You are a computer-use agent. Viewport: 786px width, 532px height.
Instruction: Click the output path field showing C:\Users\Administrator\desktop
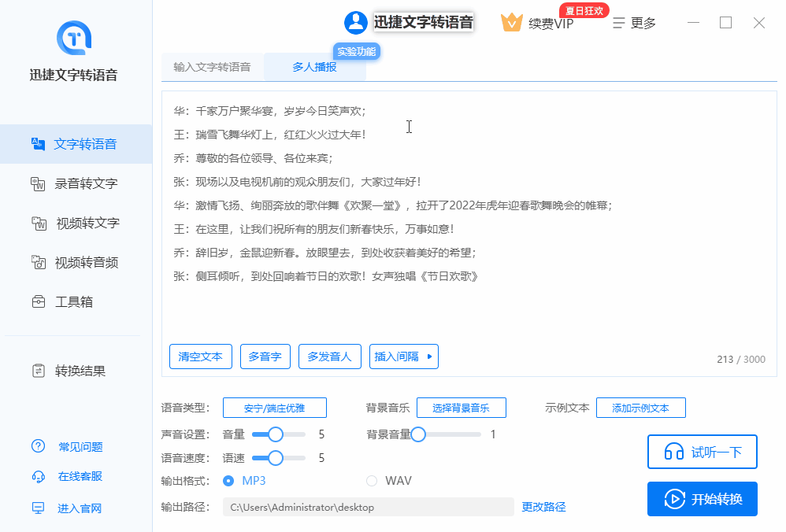tap(369, 507)
